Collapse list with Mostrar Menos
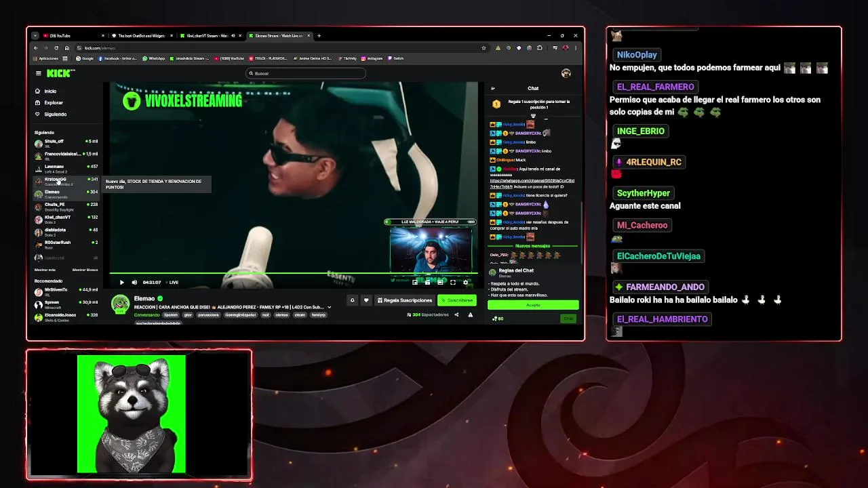 click(85, 270)
